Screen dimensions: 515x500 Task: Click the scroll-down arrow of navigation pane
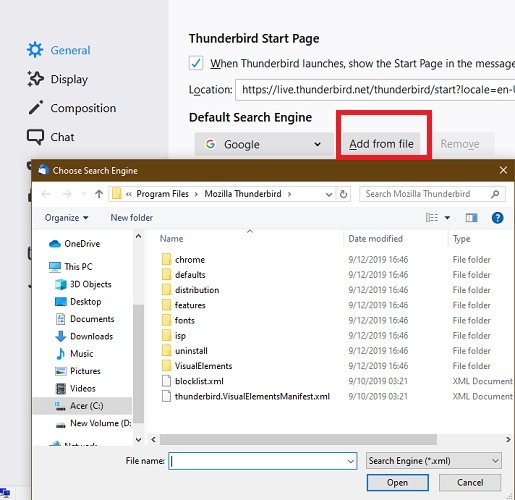tap(138, 440)
